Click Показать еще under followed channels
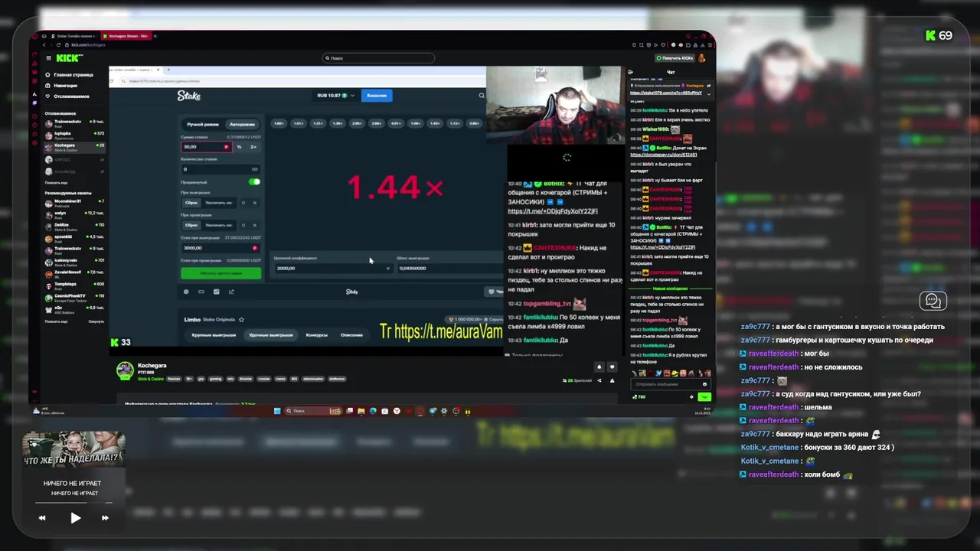980x551 pixels. pyautogui.click(x=56, y=183)
